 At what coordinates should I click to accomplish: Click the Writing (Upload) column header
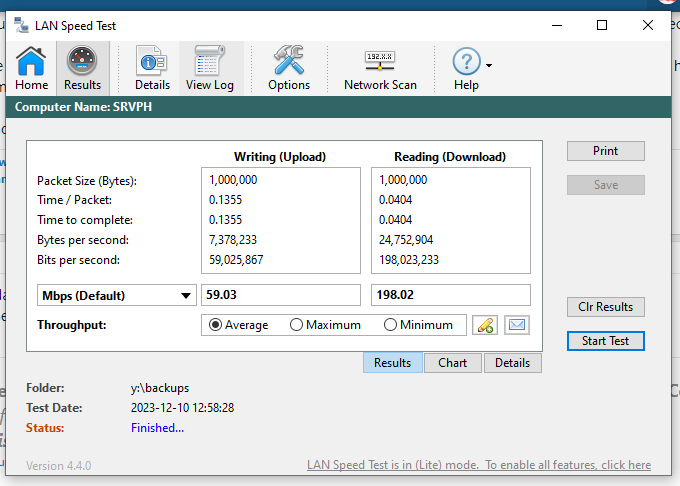coord(280,157)
